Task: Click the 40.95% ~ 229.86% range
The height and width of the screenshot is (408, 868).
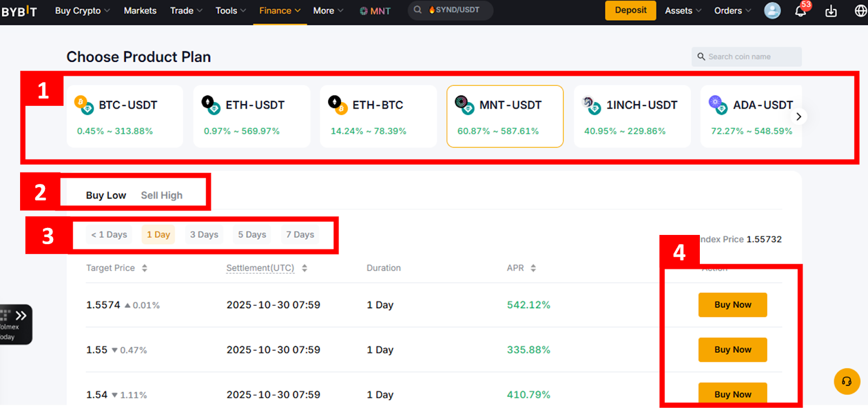Action: [x=625, y=131]
